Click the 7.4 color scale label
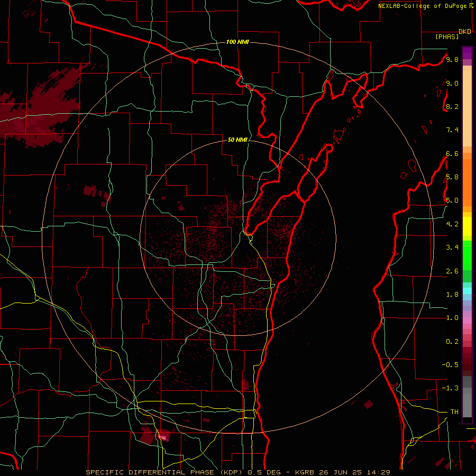The width and height of the screenshot is (476, 476). click(x=452, y=130)
